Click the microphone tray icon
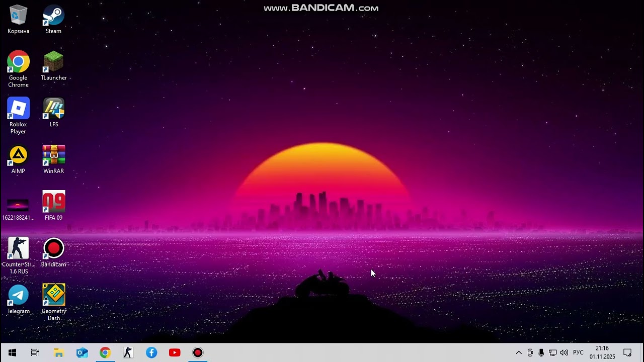Screen dimensions: 644x362 [x=541, y=352]
